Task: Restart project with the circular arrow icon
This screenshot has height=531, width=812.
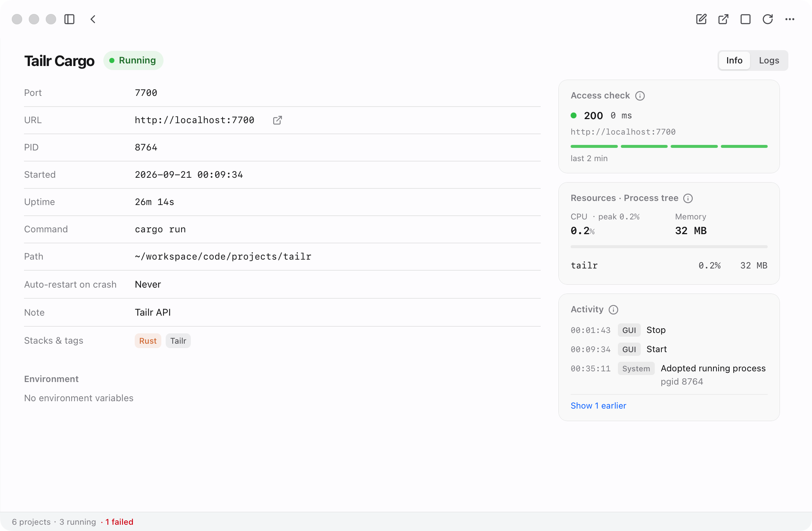Action: [768, 19]
